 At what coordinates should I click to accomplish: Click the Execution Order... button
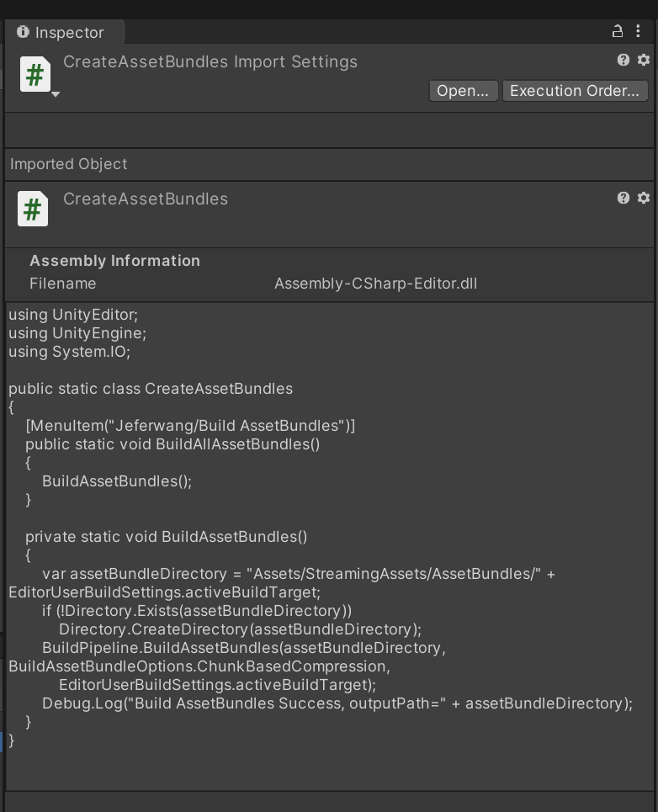(575, 91)
